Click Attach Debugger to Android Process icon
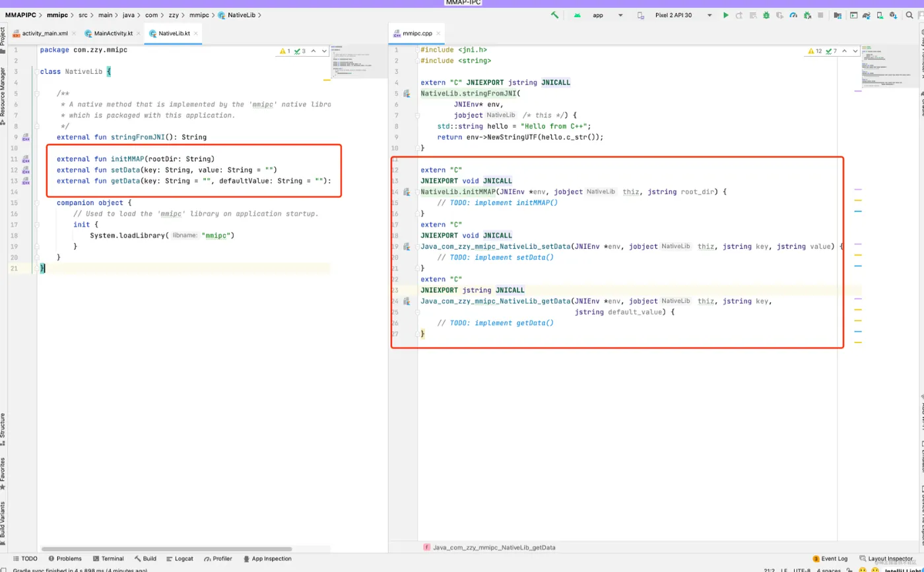Viewport: 924px width, 572px height. (807, 15)
